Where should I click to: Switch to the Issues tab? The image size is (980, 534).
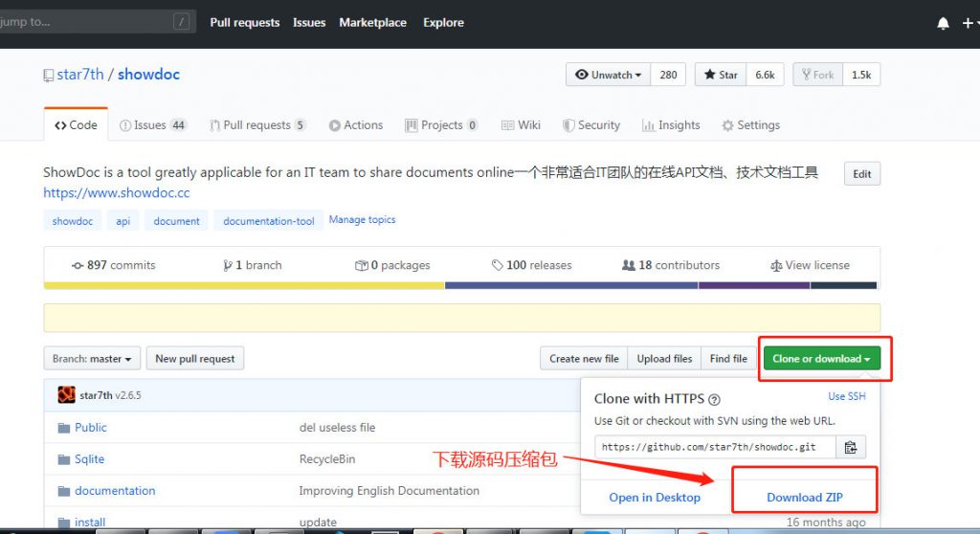click(x=153, y=125)
